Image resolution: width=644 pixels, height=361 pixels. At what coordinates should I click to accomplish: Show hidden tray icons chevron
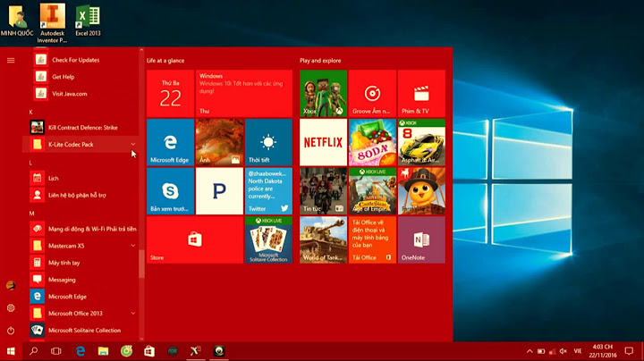530,351
